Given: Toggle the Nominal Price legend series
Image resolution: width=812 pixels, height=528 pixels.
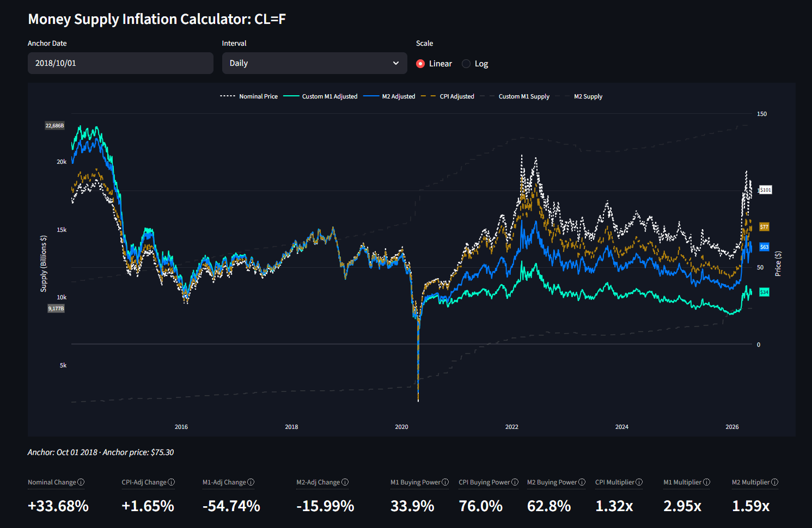Looking at the screenshot, I should click(249, 96).
